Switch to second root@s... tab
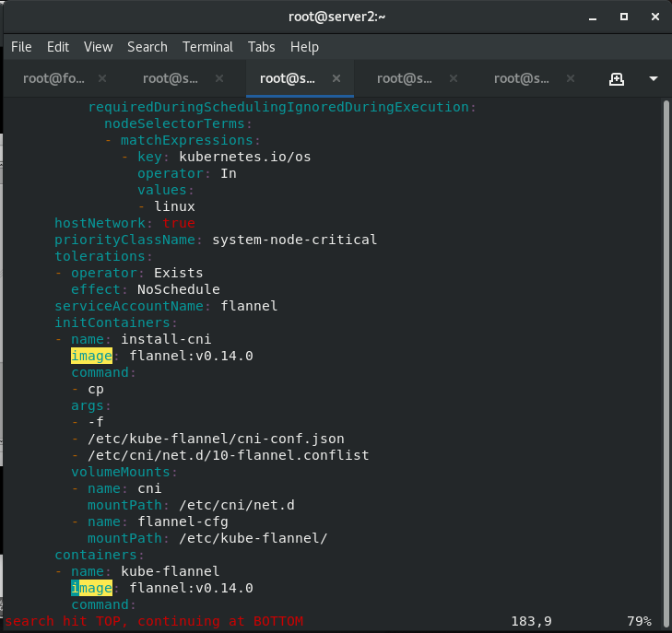The width and height of the screenshot is (672, 633). click(171, 78)
